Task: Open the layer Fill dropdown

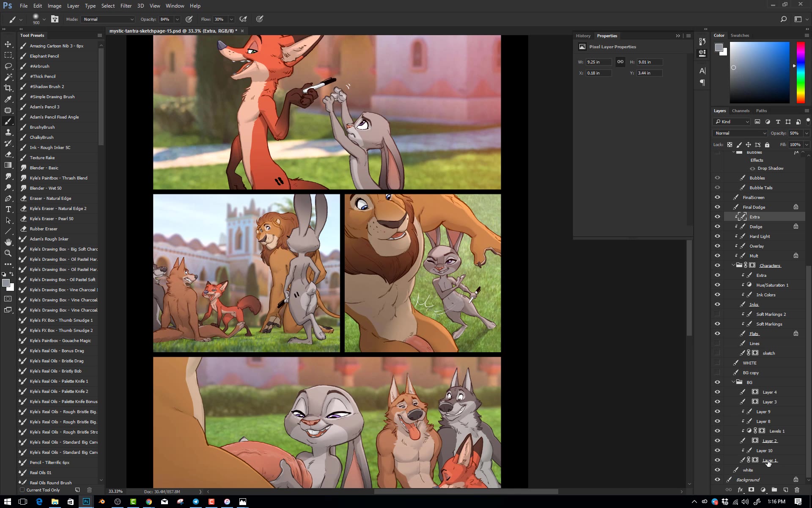Action: coord(807,145)
